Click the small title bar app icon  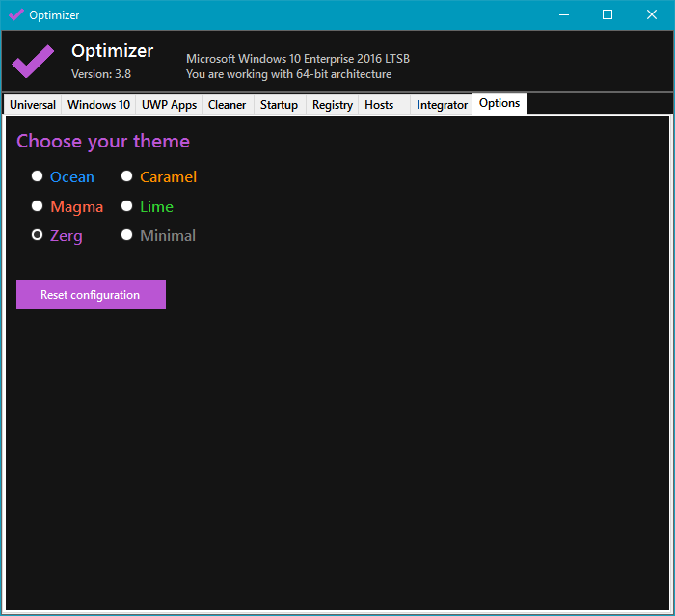[x=16, y=15]
